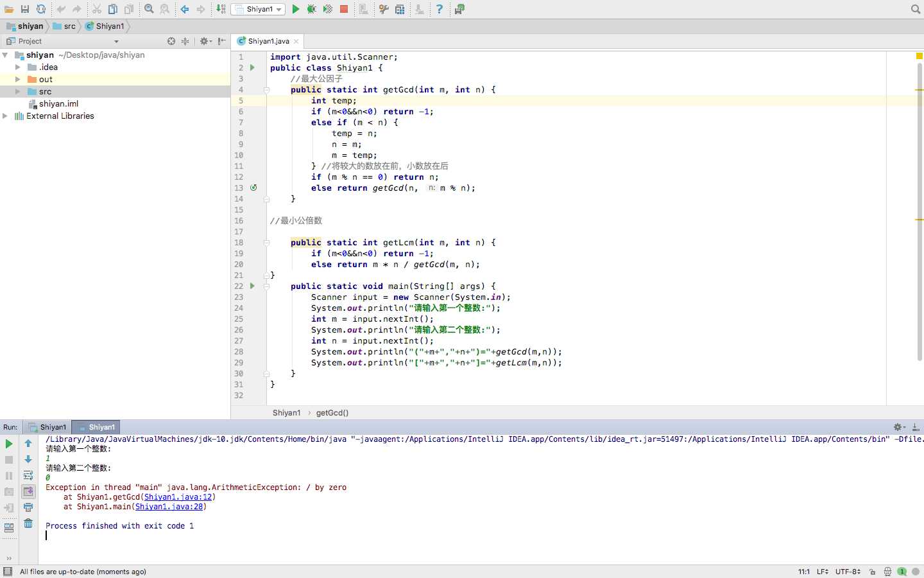Rerun Shiyan1 from the Run panel play icon

coord(9,444)
